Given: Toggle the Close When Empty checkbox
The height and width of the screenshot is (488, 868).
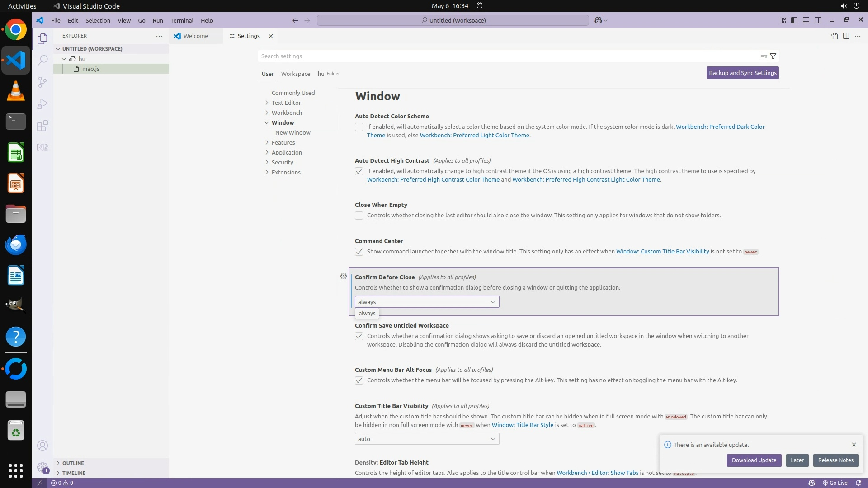Looking at the screenshot, I should [359, 216].
